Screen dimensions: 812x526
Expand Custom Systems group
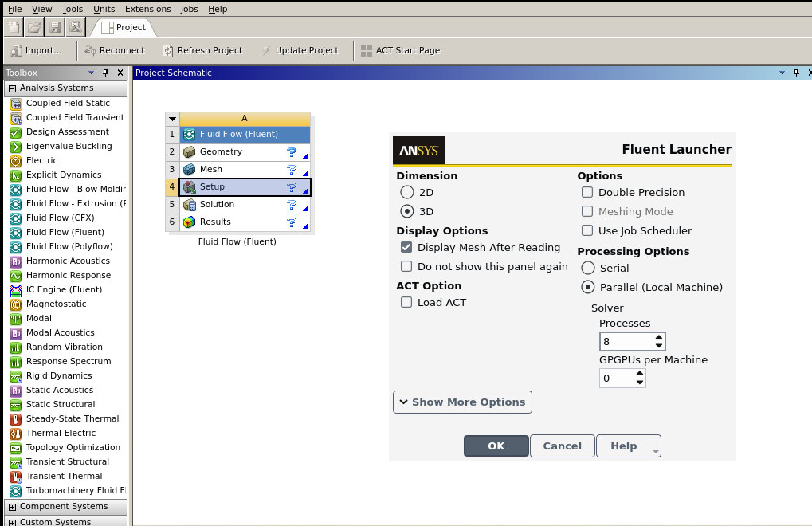[13, 522]
